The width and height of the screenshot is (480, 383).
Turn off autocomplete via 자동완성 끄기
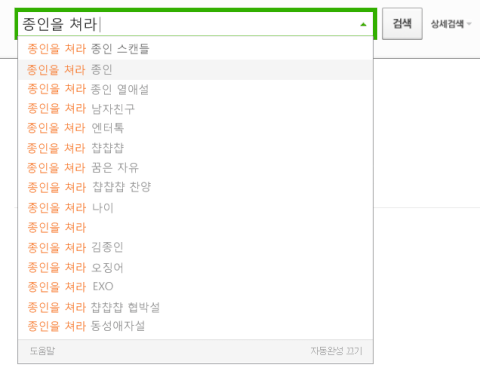[x=336, y=351]
